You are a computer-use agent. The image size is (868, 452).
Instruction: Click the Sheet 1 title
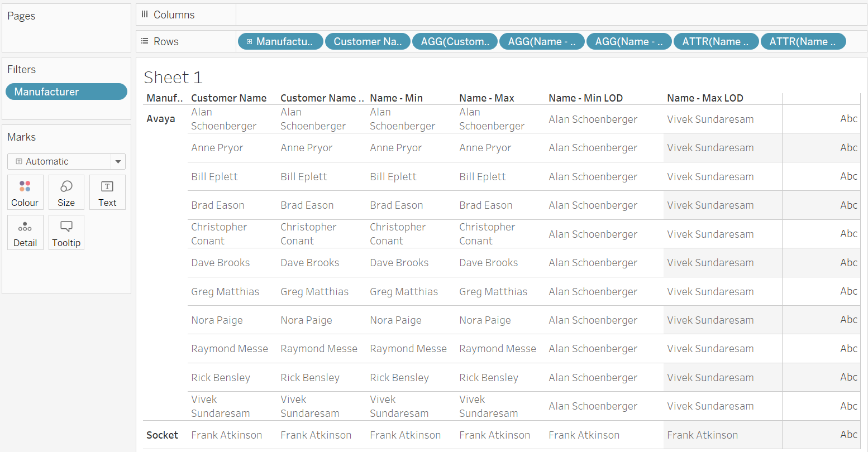click(x=173, y=78)
